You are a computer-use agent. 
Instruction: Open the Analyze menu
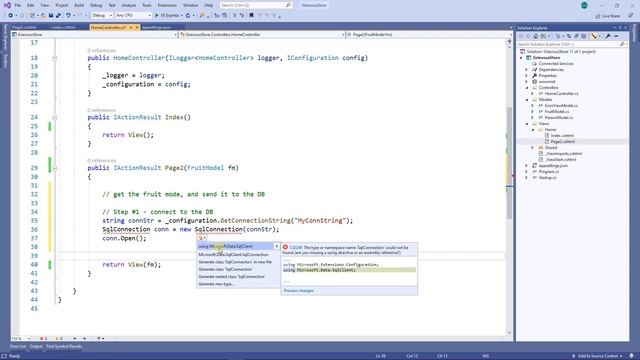(x=129, y=5)
